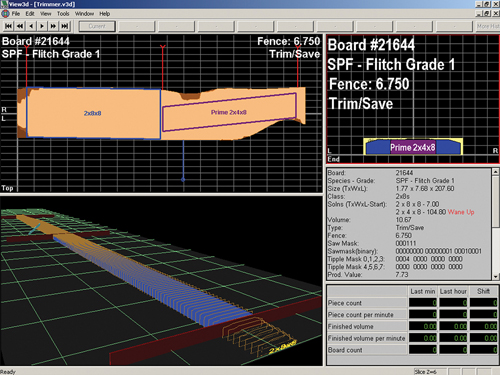Open the File menu
Viewport: 500px width, 375px height.
coord(16,14)
